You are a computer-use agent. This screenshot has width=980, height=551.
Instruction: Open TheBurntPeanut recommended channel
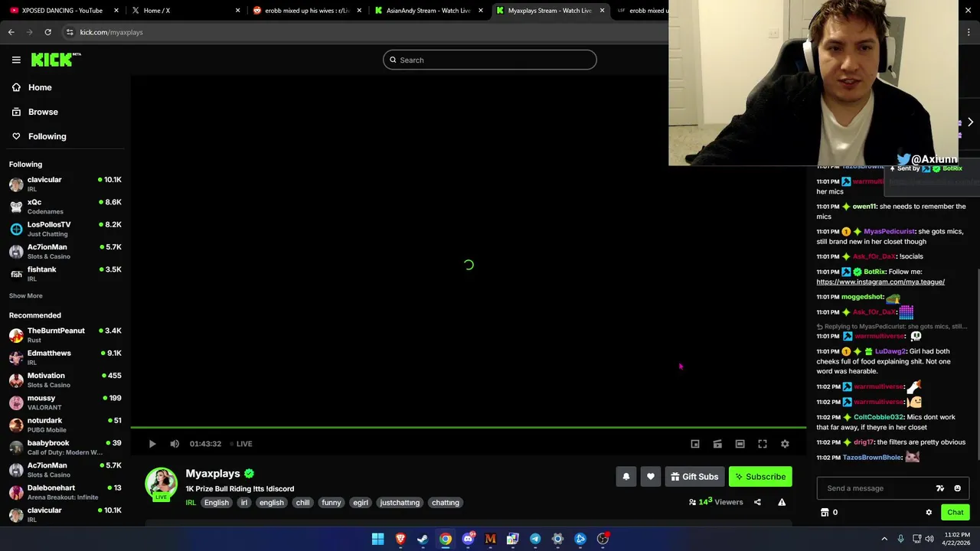pyautogui.click(x=65, y=334)
